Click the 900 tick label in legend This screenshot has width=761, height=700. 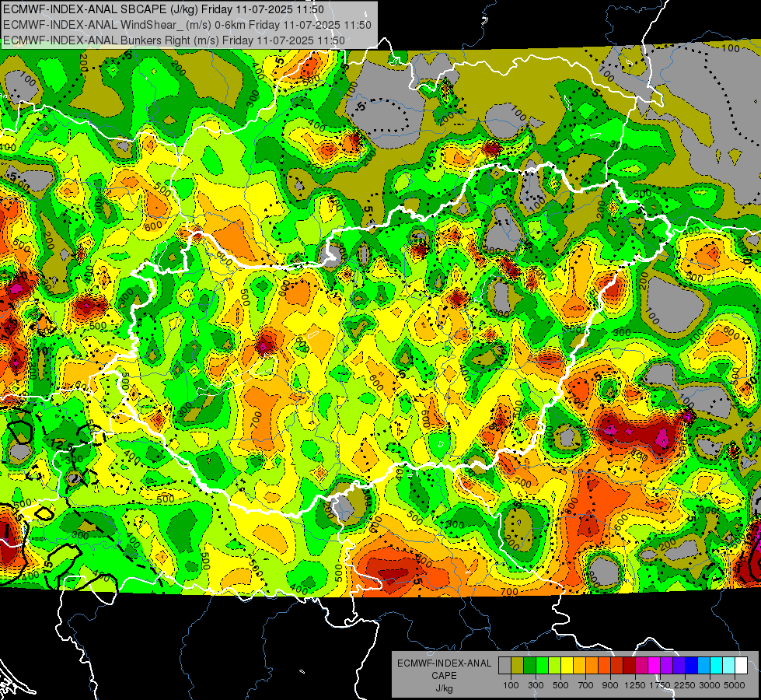pyautogui.click(x=610, y=685)
